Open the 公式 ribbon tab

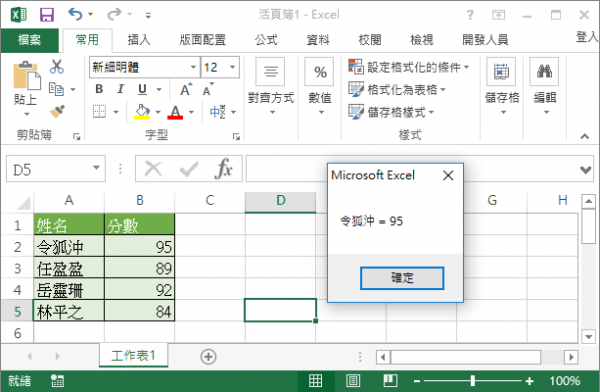[x=266, y=39]
